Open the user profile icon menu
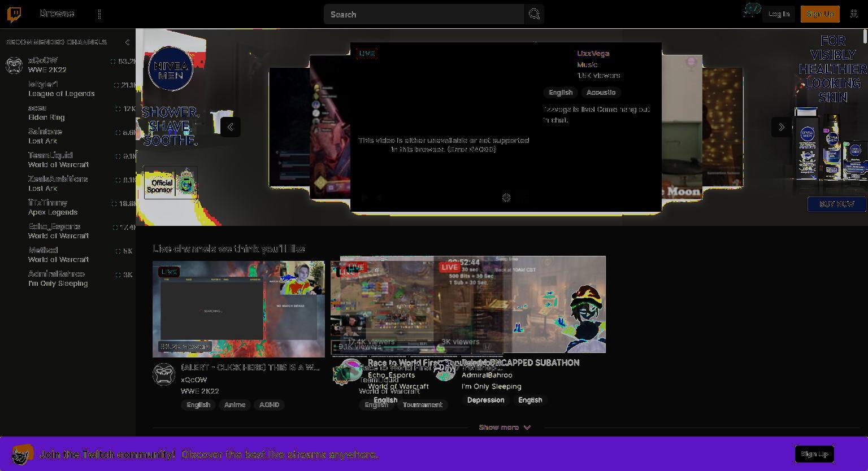 [x=854, y=14]
